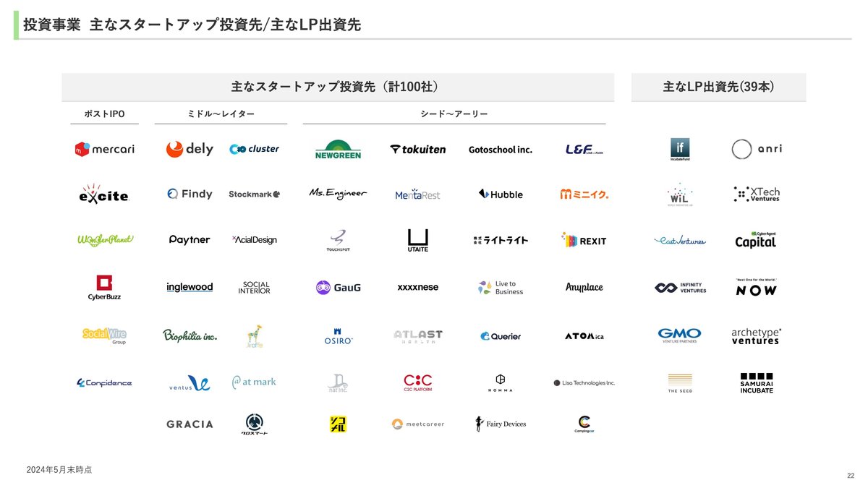This screenshot has width=868, height=488.
Task: Click the ventus logo
Action: tap(190, 383)
